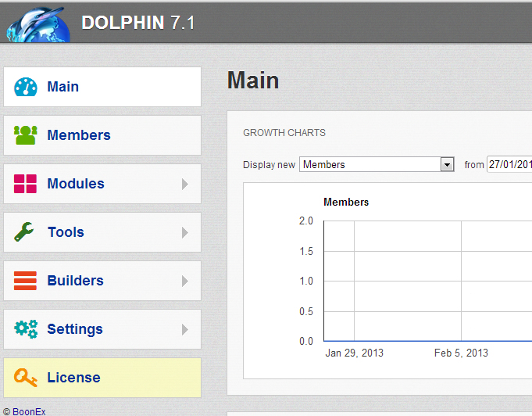
Task: Click the Main dashboard gauge icon
Action: pyautogui.click(x=26, y=87)
